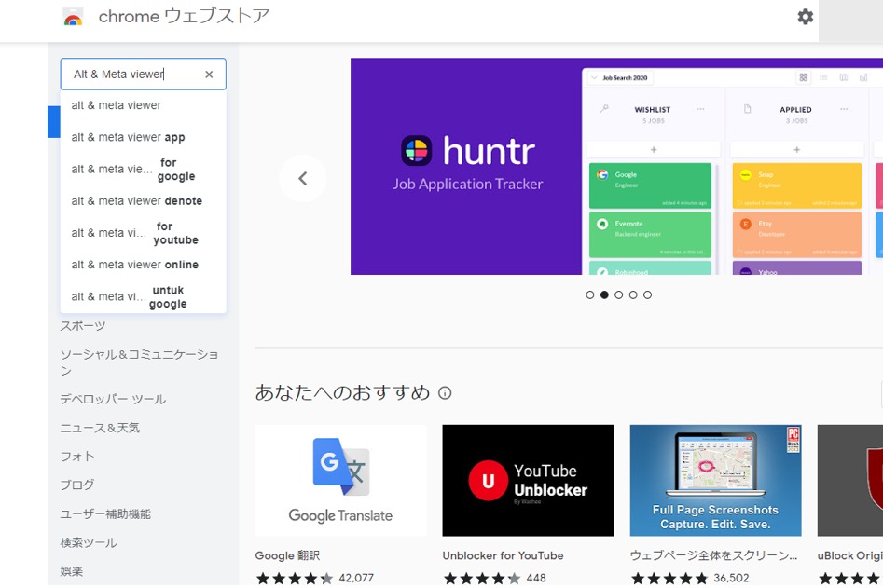Click the huntr app logo icon
The image size is (883, 588).
tap(416, 150)
